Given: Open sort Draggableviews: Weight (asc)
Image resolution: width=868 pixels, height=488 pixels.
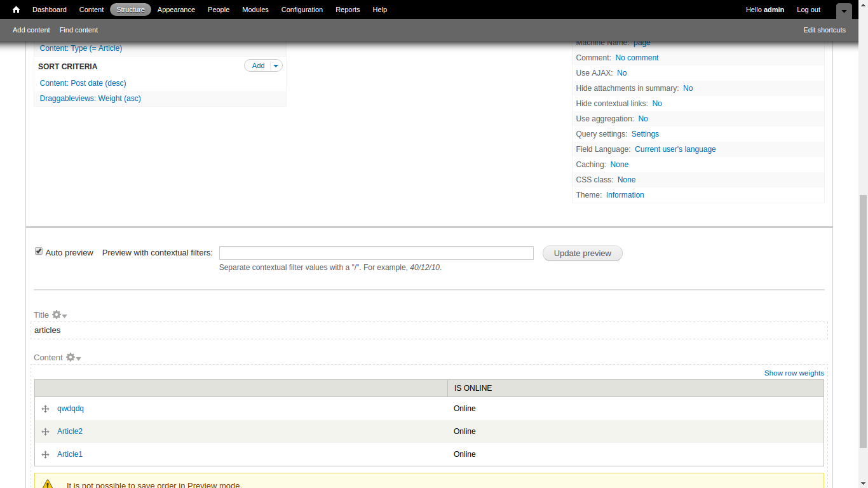Looking at the screenshot, I should [x=90, y=98].
